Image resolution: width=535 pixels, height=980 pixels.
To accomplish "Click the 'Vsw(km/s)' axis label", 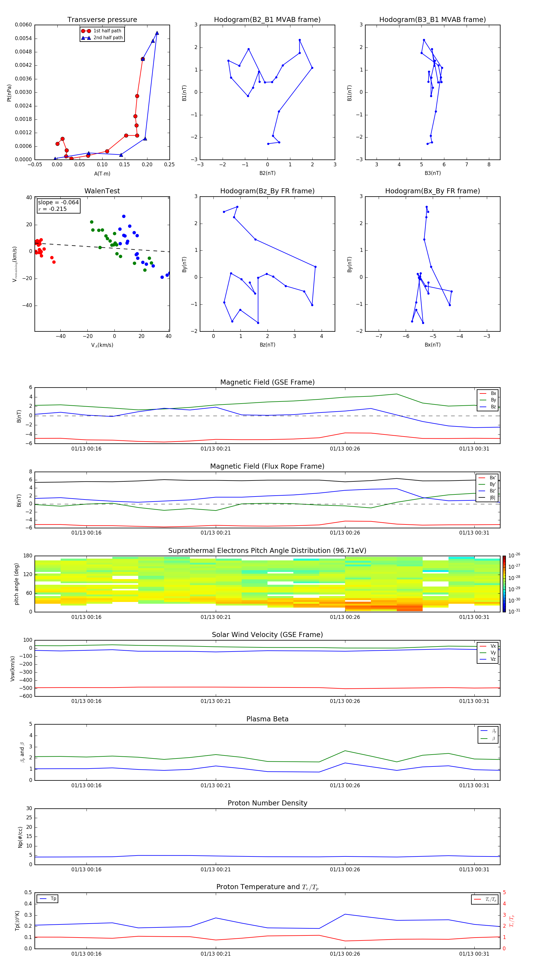I will [x=12, y=668].
